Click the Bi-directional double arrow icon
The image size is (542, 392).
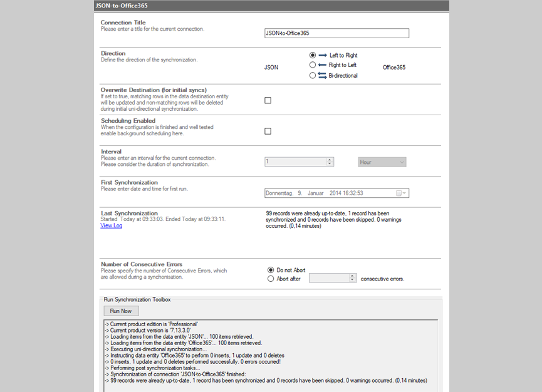(323, 76)
